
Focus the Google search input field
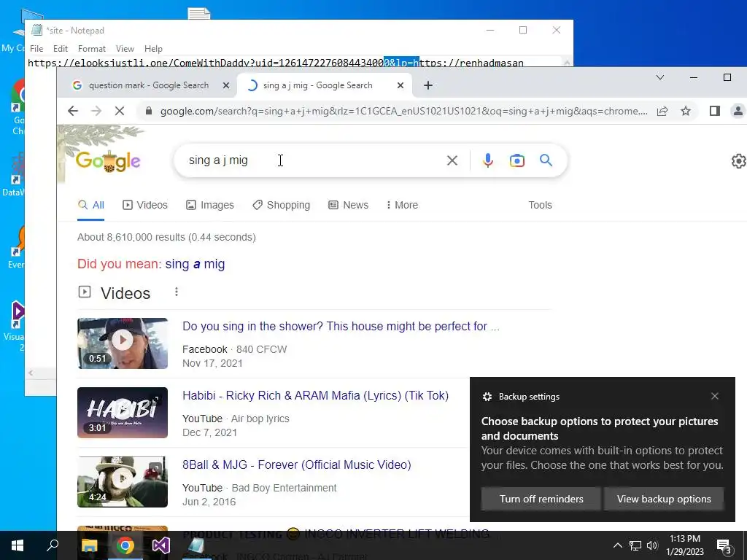pos(309,160)
